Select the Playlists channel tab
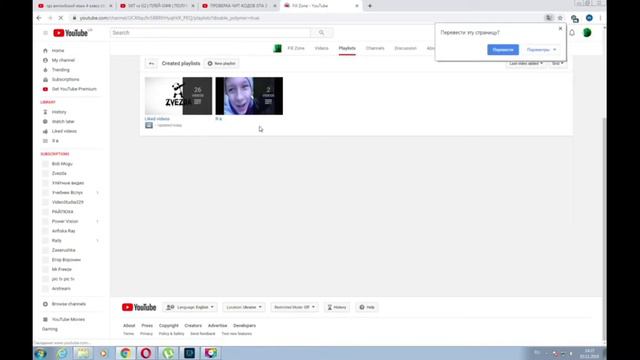 point(347,48)
